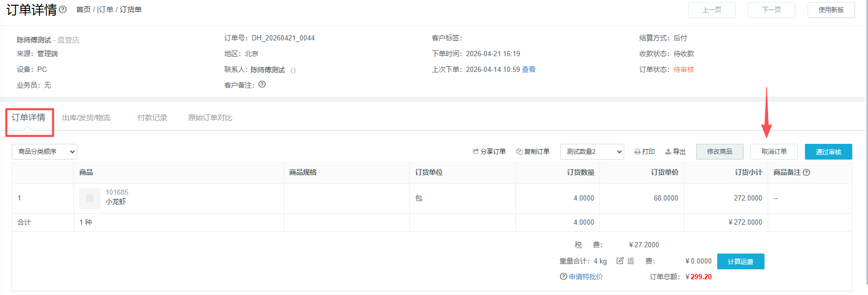Click the order total ¥299.20
The width and height of the screenshot is (868, 295).
(x=698, y=277)
